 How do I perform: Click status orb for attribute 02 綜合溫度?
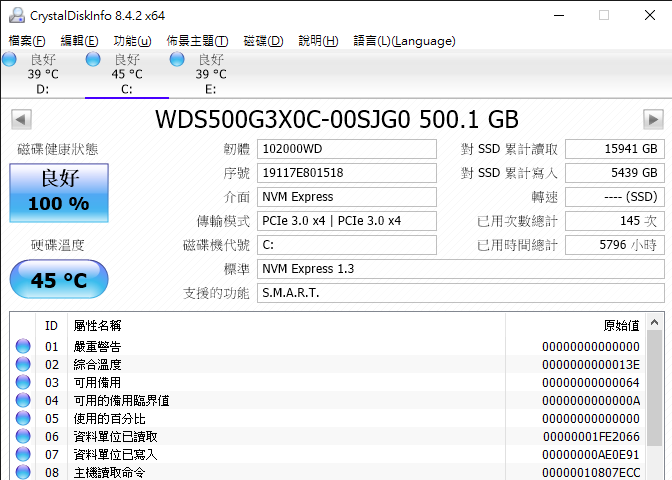tap(23, 364)
